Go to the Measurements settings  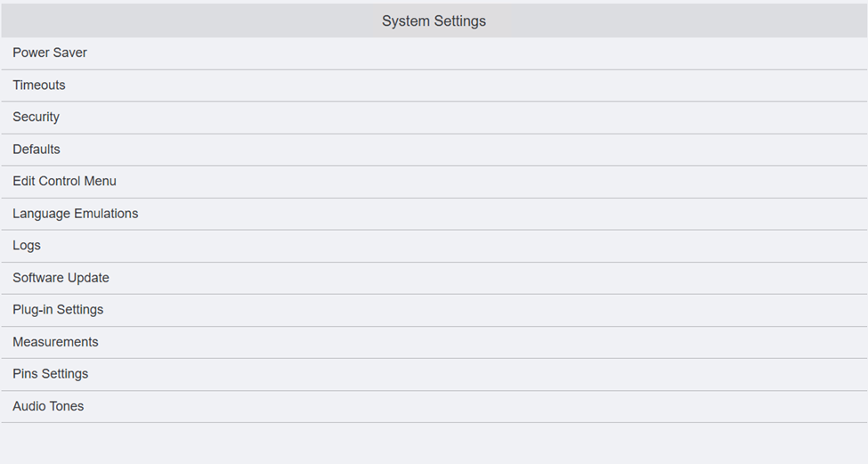[55, 342]
